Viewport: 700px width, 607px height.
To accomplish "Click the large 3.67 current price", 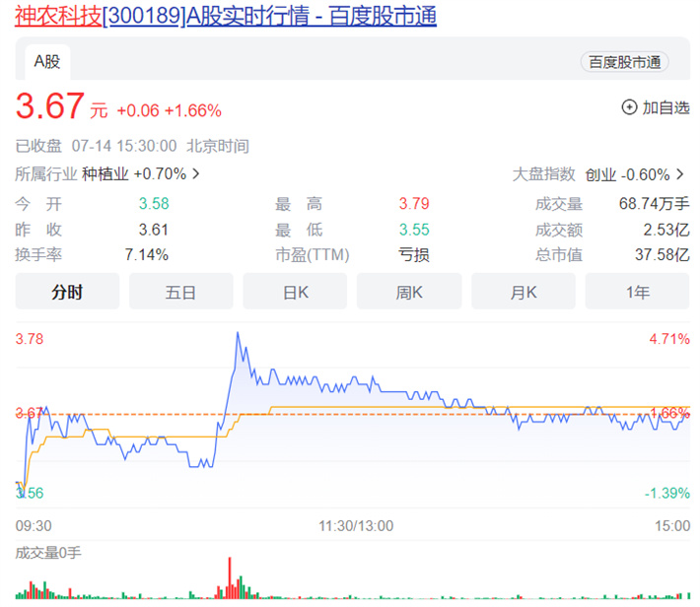I will (x=50, y=107).
